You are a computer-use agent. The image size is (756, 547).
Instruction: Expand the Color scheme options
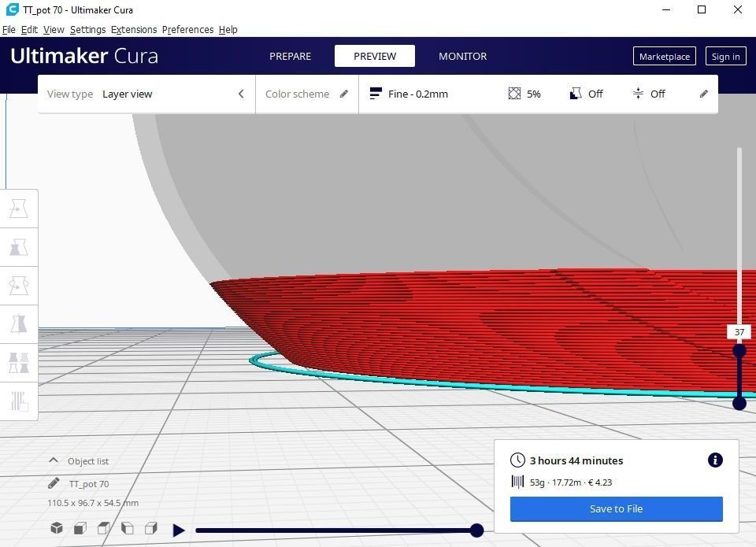[307, 94]
